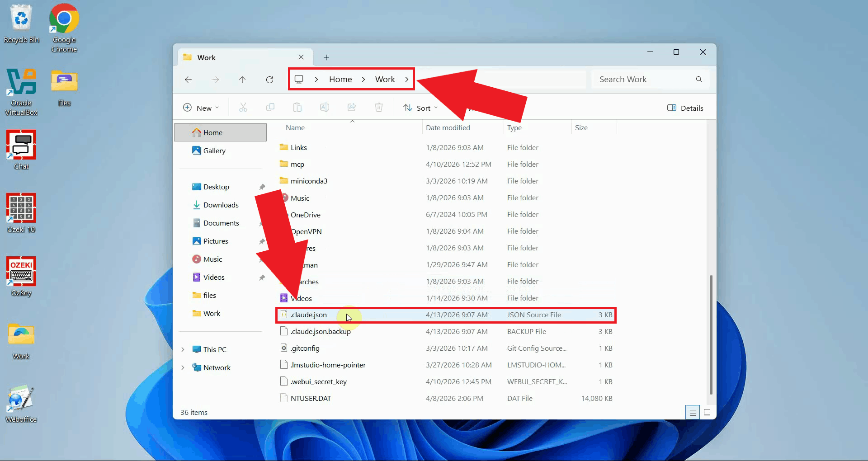Screen dimensions: 868x461
Task: Switch to details list view icon
Action: pyautogui.click(x=693, y=412)
